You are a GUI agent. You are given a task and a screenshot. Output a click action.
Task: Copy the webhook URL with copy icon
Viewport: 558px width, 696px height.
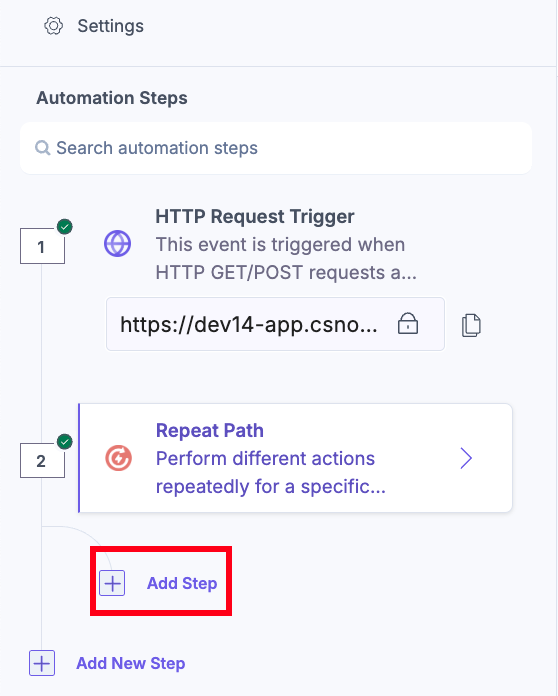point(471,325)
